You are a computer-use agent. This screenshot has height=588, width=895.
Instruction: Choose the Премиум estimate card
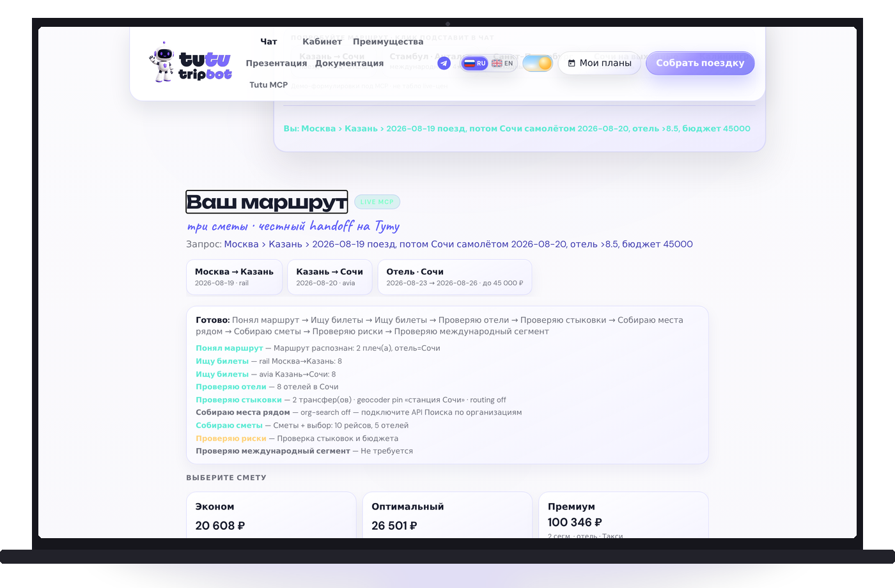pos(624,515)
